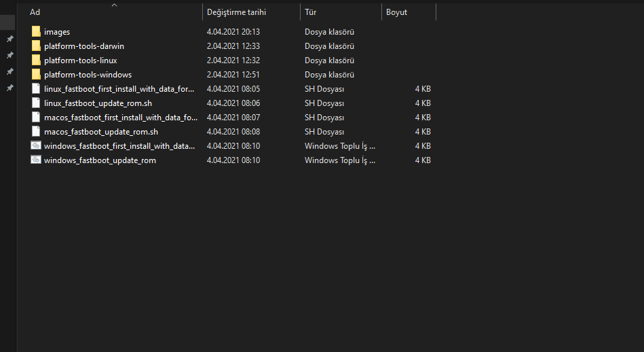Select the platform-tools-linux folder icon
This screenshot has width=644, height=352.
[36, 60]
